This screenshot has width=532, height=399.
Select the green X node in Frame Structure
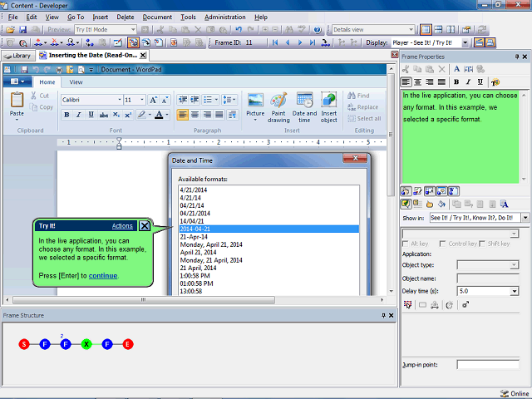point(86,344)
